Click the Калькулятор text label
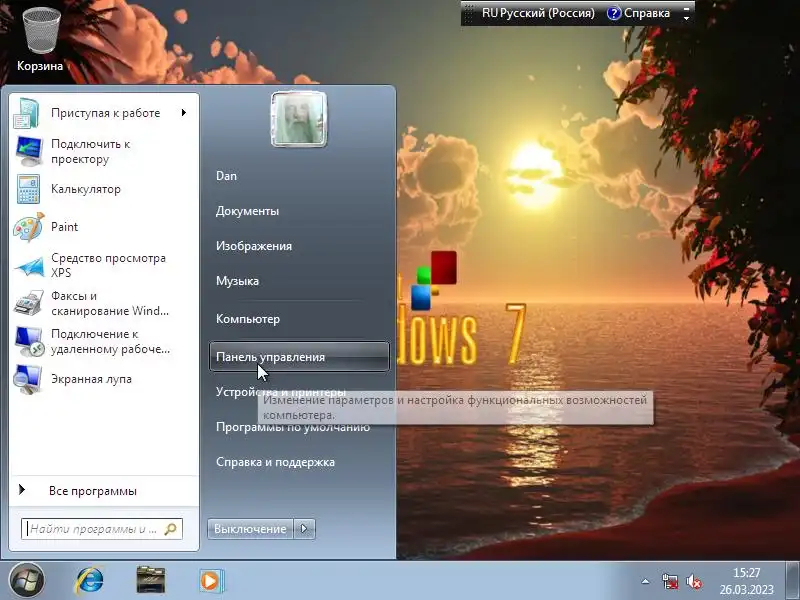Screen dimensions: 800x600 86,189
